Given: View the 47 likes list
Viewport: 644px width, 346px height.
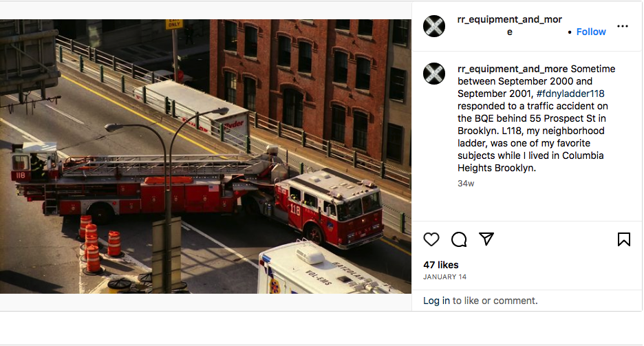Looking at the screenshot, I should pos(441,265).
